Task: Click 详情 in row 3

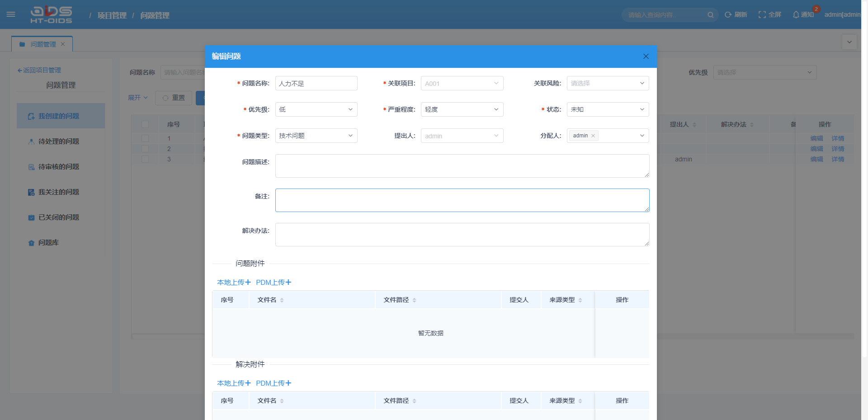Action: point(838,159)
